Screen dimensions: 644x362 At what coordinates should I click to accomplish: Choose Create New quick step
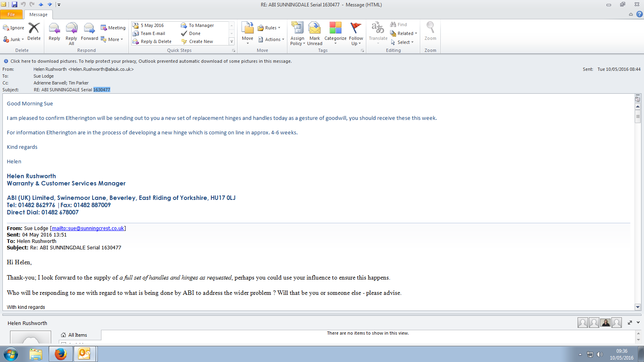(197, 41)
